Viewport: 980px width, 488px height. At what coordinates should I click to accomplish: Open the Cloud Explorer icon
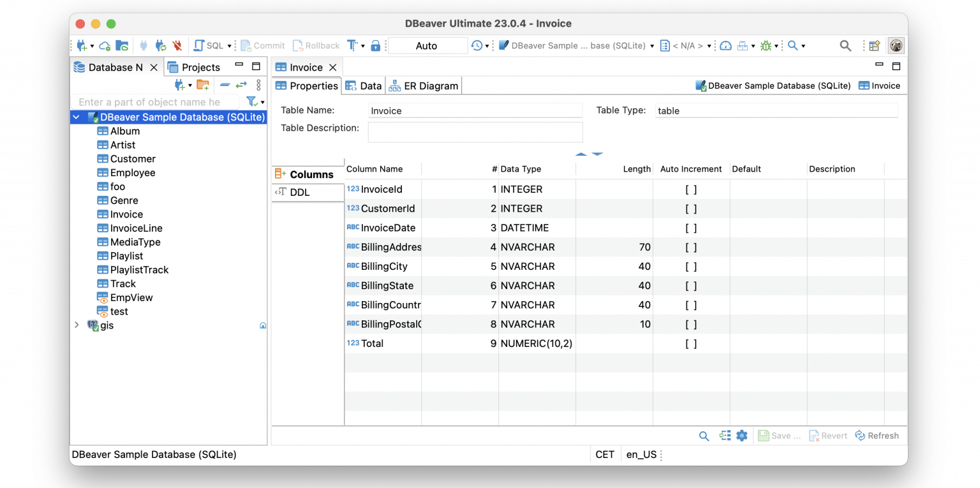coord(104,45)
